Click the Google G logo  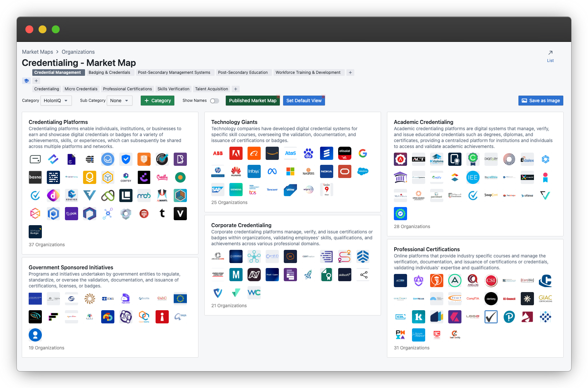click(x=363, y=153)
